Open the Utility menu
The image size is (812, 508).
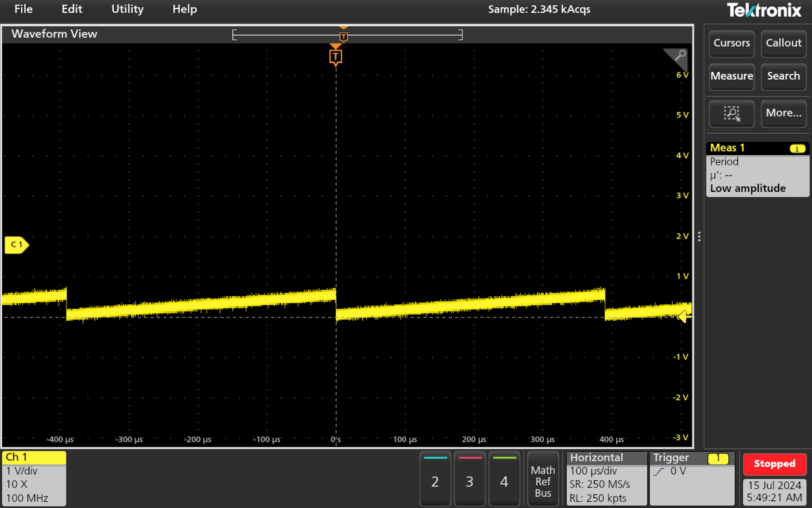point(127,9)
